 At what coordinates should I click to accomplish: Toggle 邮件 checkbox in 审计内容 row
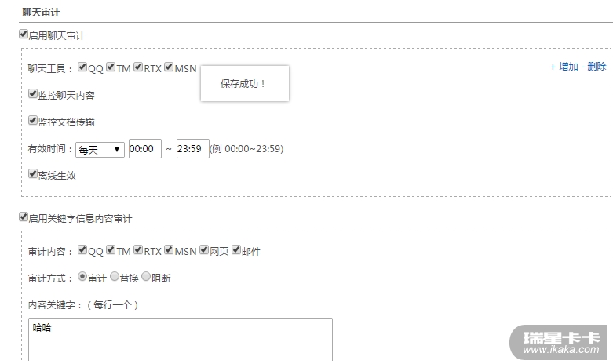[x=236, y=250]
